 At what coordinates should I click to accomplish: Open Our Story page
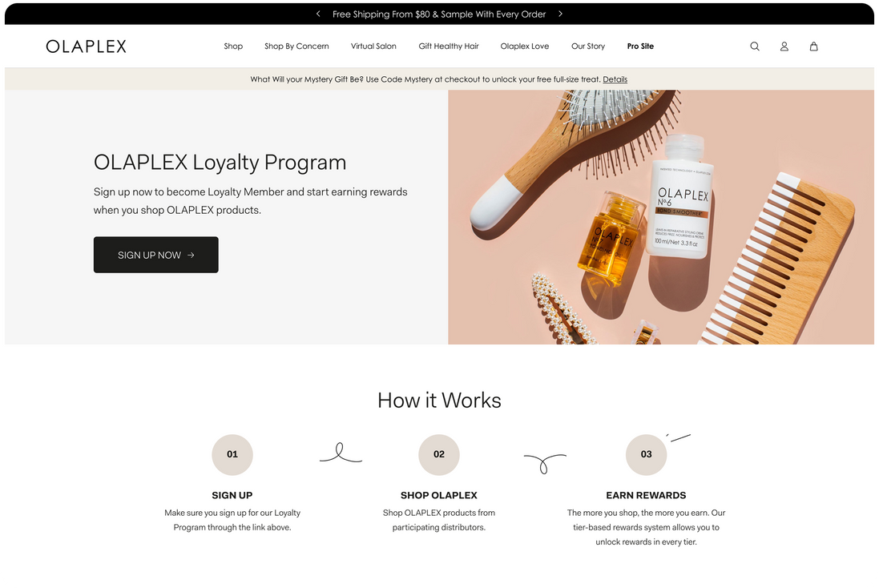pyautogui.click(x=588, y=46)
